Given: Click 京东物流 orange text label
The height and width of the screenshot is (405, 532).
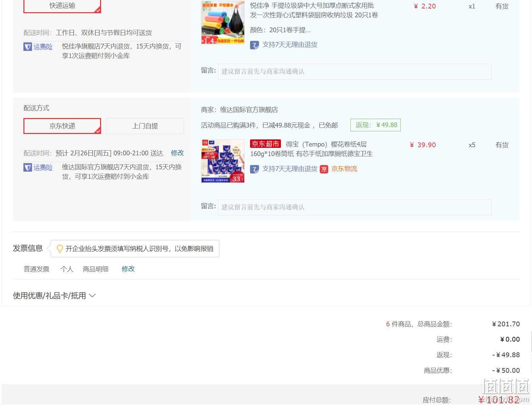Looking at the screenshot, I should click(x=344, y=169).
